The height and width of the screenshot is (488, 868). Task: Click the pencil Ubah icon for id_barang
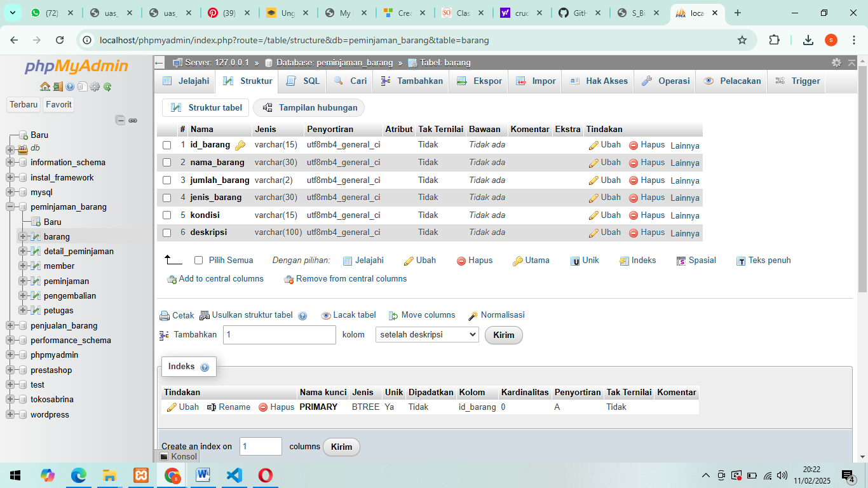594,146
